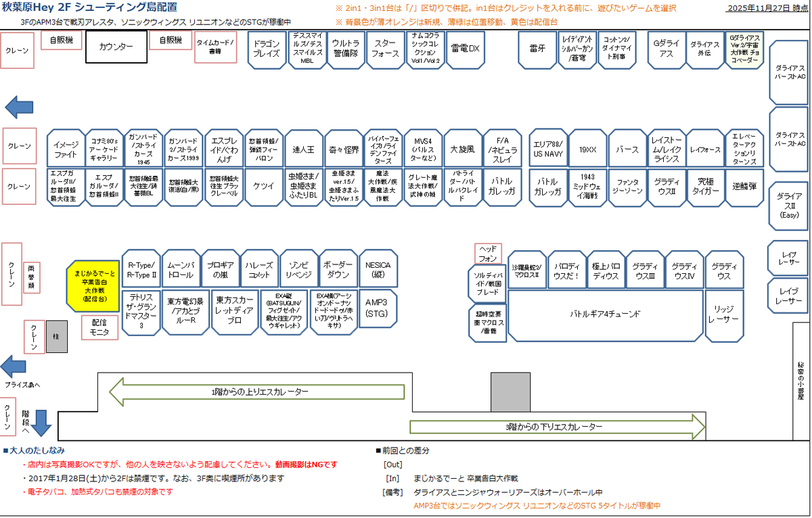The width and height of the screenshot is (812, 518).
Task: Select the 配信モニタ box
Action: click(99, 327)
